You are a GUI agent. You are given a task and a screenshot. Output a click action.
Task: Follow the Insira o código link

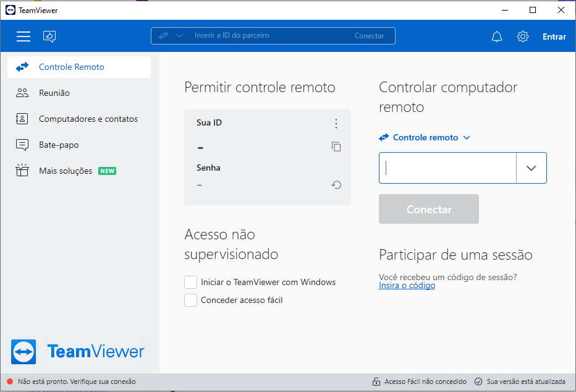(407, 286)
